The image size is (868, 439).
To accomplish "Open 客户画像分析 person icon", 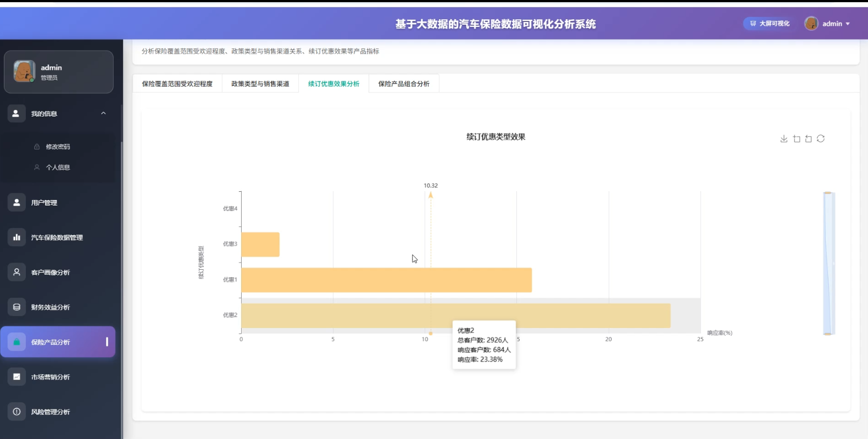I will [x=16, y=272].
